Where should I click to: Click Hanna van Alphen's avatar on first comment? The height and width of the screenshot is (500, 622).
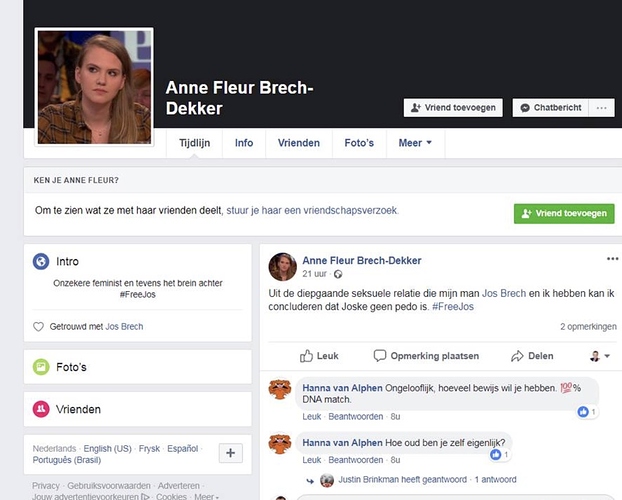pos(280,389)
